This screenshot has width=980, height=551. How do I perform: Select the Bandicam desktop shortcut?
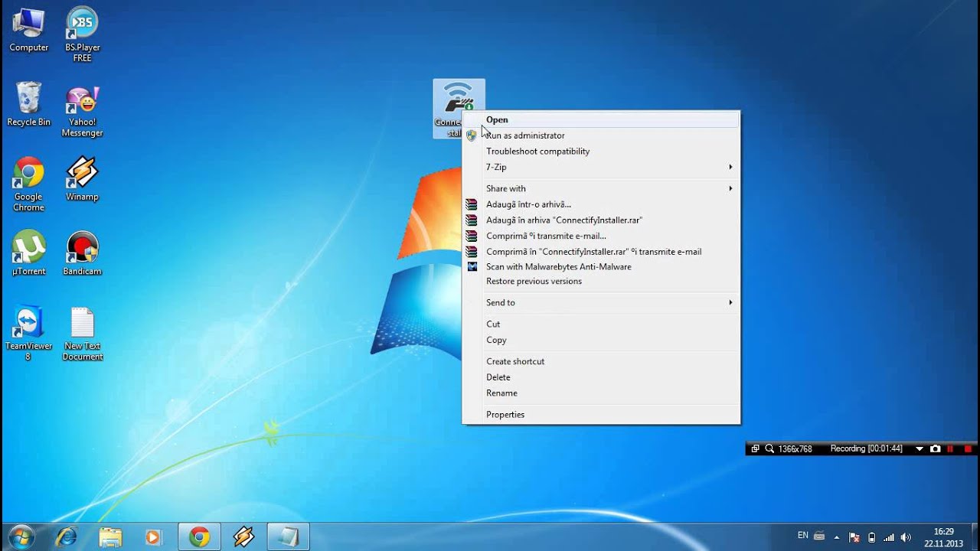point(82,253)
